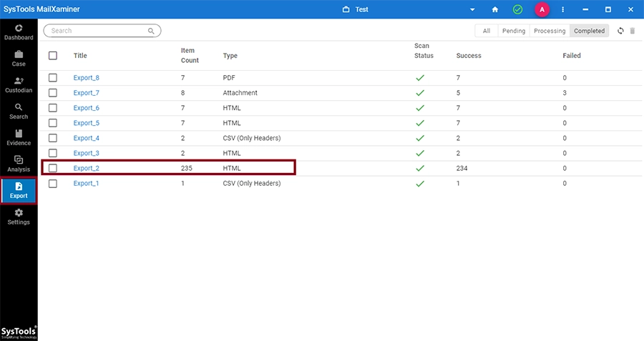Check the Export_3 row checkbox
The width and height of the screenshot is (644, 341).
[52, 153]
